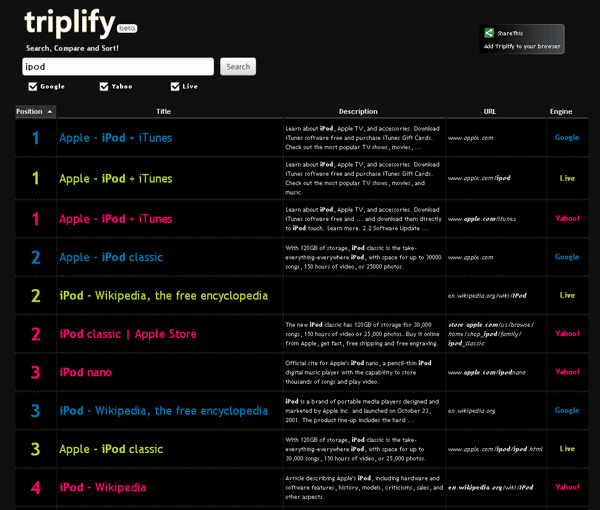Viewport: 600px width, 510px height.
Task: Open blue Apple - iPod + iTunes result
Action: click(116, 138)
